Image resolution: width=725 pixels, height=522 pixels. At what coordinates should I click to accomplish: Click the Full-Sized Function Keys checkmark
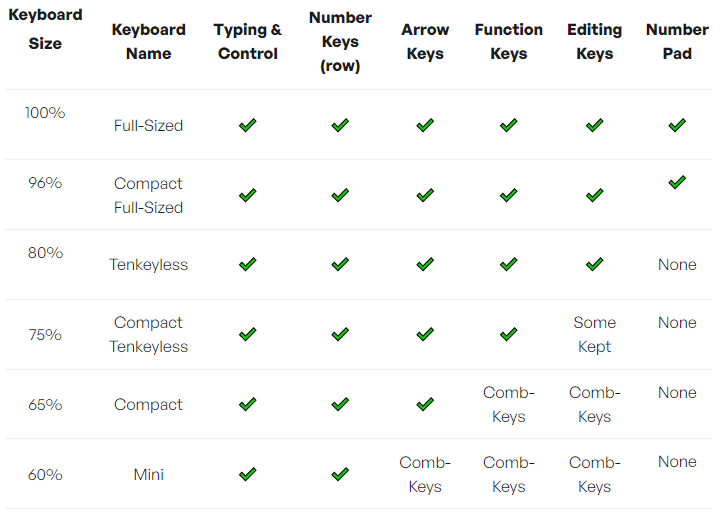pyautogui.click(x=508, y=125)
